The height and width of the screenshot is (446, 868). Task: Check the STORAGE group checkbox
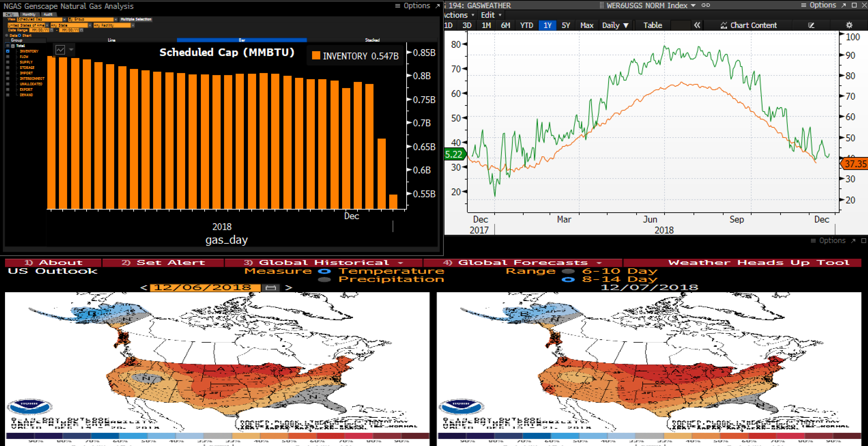tap(8, 67)
